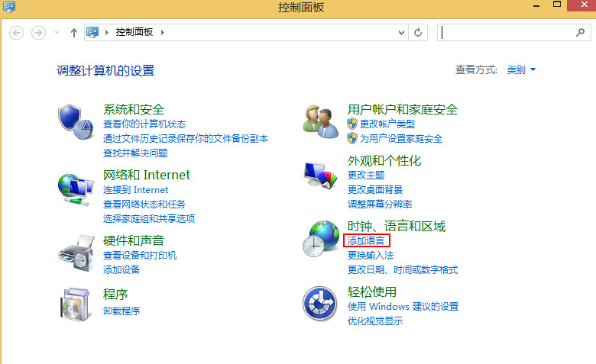Viewport: 596px width, 364px height.
Task: Click the control panel icon in address bar
Action: click(x=92, y=32)
